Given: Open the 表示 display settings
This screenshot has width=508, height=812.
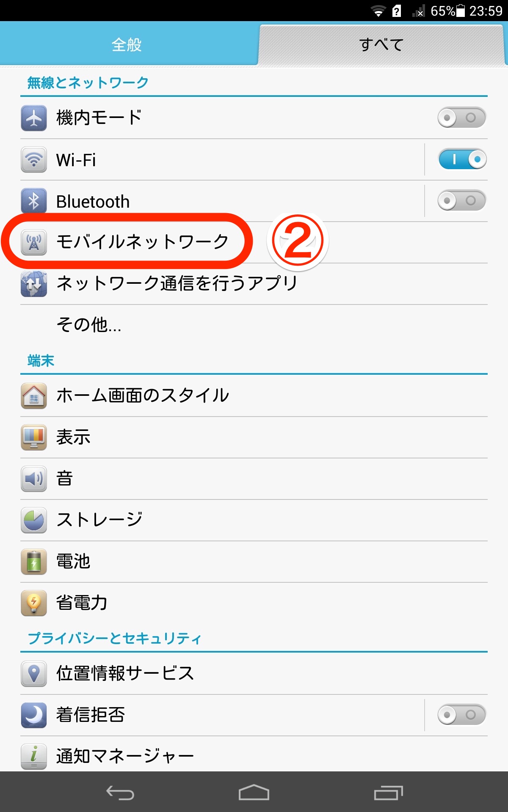Looking at the screenshot, I should pos(254,437).
